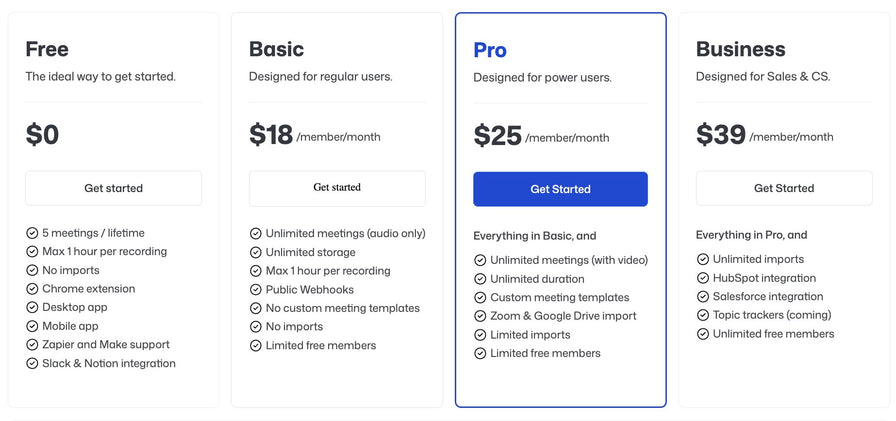Click check icon next to HubSpot integration
This screenshot has height=421, width=896.
tap(703, 278)
